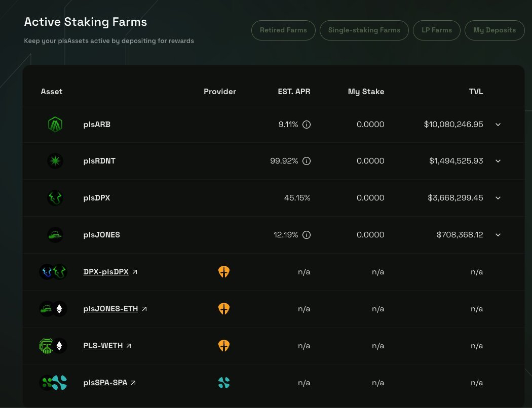Screen dimensions: 532x408
Task: Click the $10,080,246.95 TVL value
Action: tap(453, 125)
